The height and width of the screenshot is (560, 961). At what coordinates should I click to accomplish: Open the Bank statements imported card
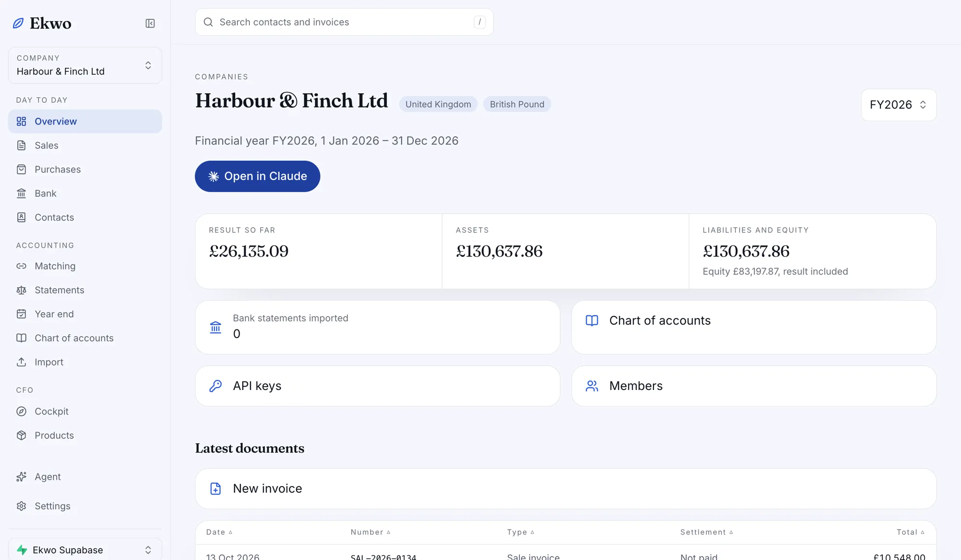(378, 328)
